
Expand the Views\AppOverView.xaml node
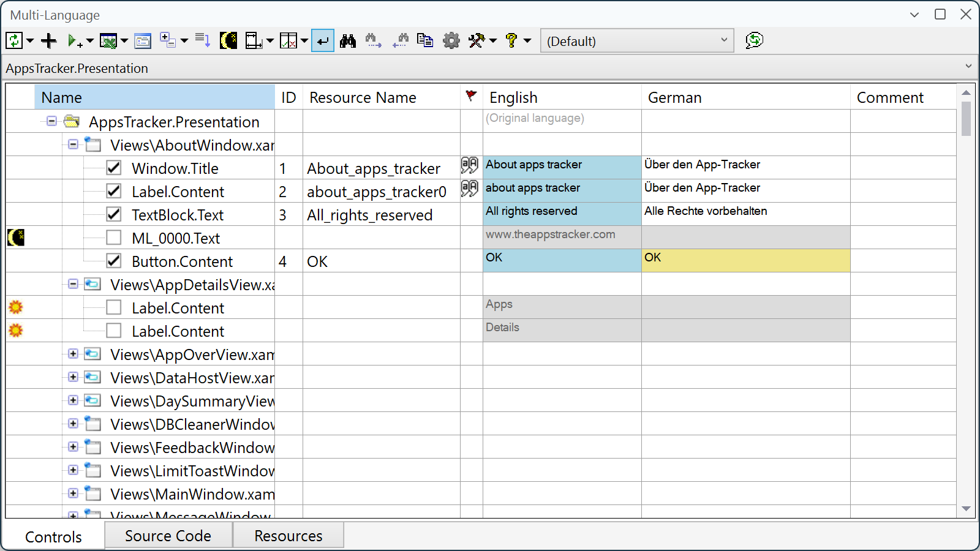click(x=73, y=354)
